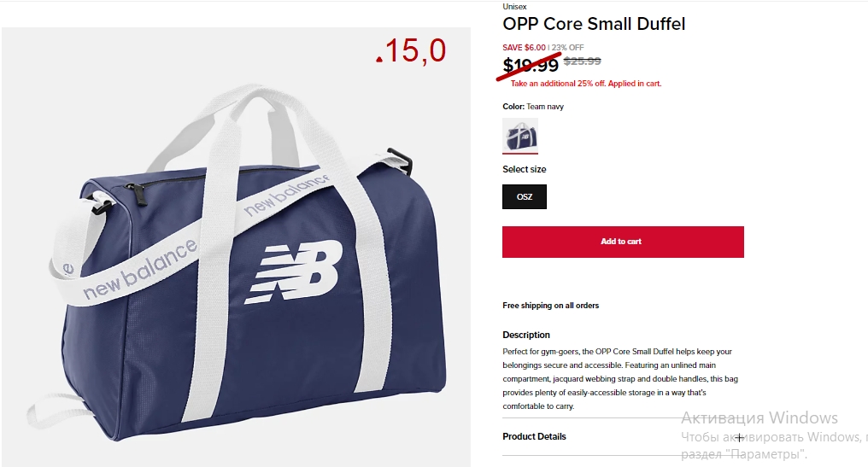
Task: Add the duffel to cart
Action: pyautogui.click(x=623, y=242)
